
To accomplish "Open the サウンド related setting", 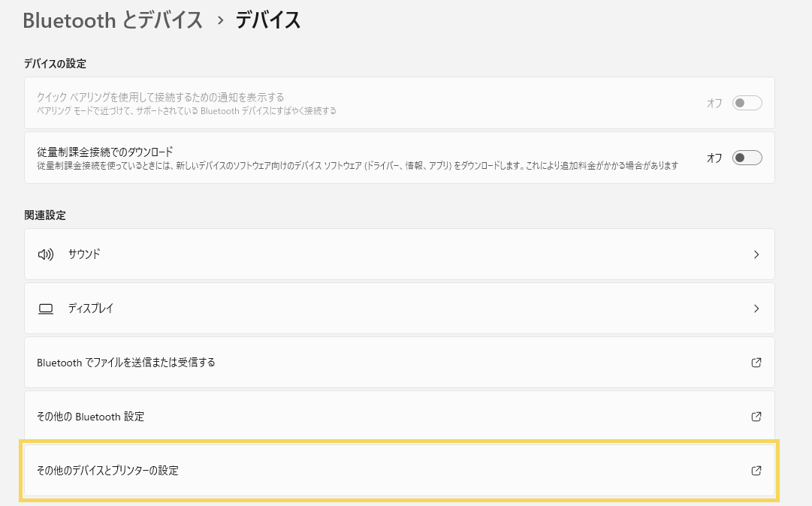I will click(x=84, y=255).
